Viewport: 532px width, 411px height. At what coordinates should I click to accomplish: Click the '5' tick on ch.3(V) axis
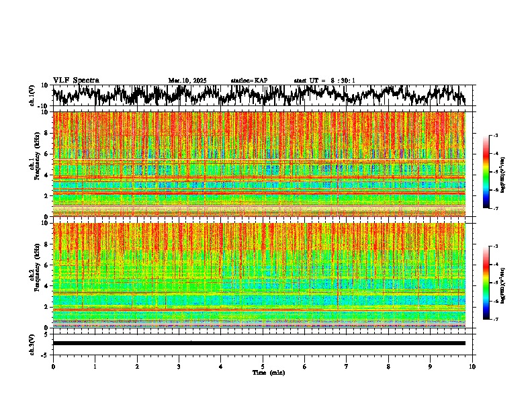click(x=46, y=334)
